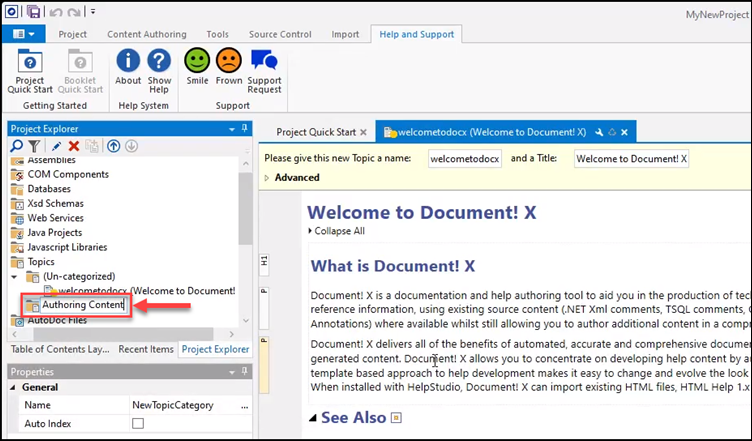Screen dimensions: 752x441
Task: Click the topic Title input field
Action: tap(630, 159)
